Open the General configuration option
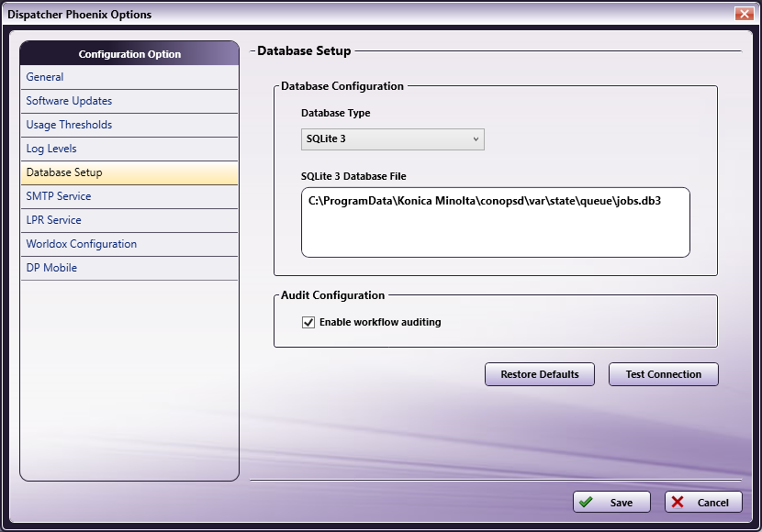This screenshot has height=532, width=762. point(129,77)
